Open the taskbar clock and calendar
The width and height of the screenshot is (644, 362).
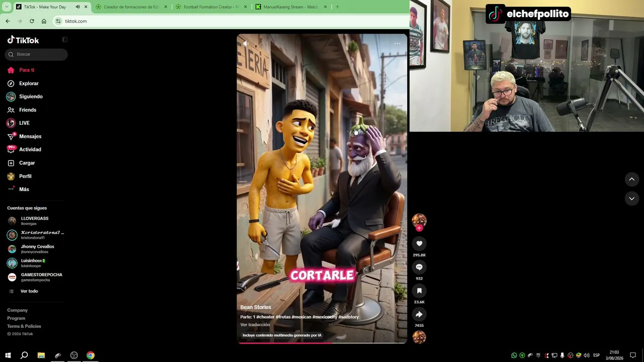[x=614, y=355]
